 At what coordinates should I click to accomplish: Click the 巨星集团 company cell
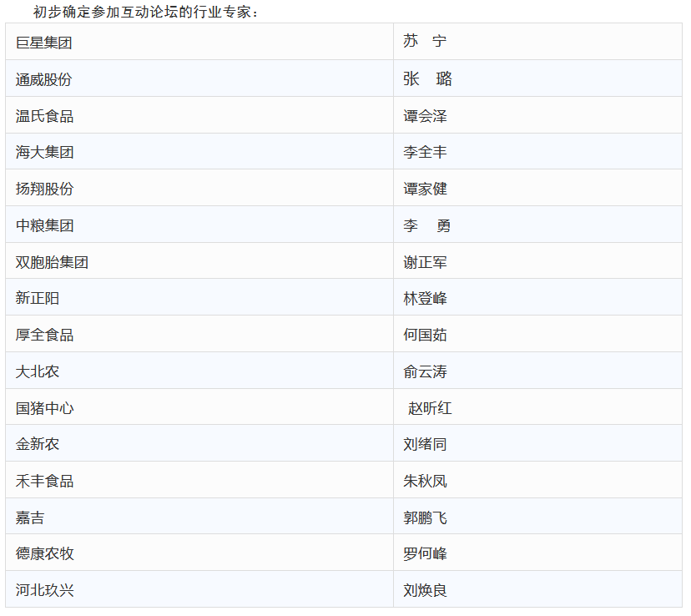(44, 43)
